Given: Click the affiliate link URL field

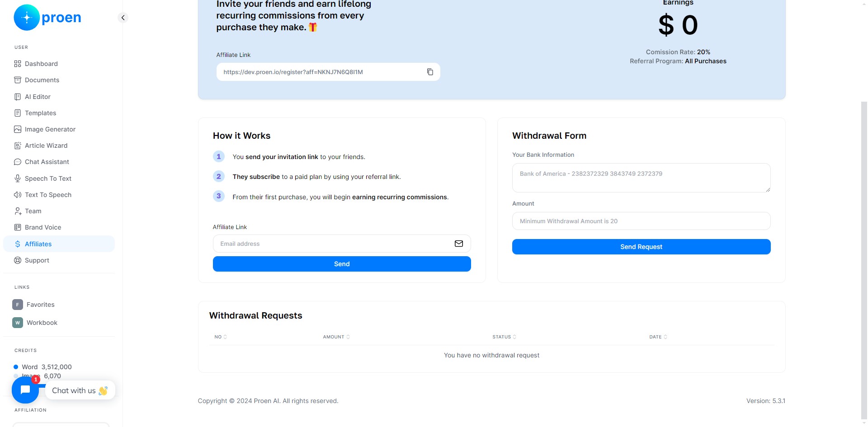Looking at the screenshot, I should [328, 72].
